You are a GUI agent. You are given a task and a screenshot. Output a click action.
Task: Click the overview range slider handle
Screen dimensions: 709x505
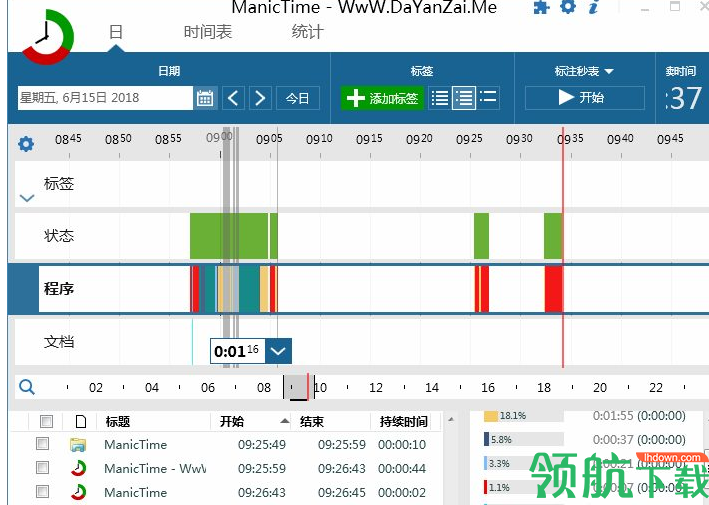point(298,388)
